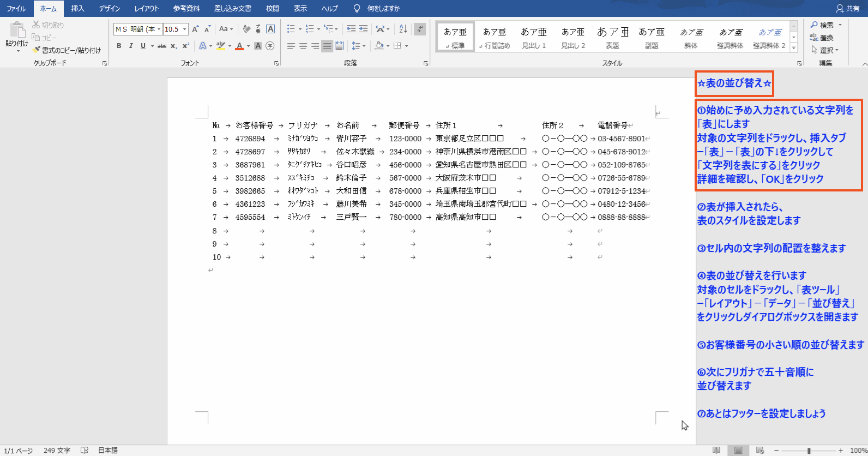868x456 pixels.
Task: Toggle italic formatting
Action: click(x=131, y=46)
